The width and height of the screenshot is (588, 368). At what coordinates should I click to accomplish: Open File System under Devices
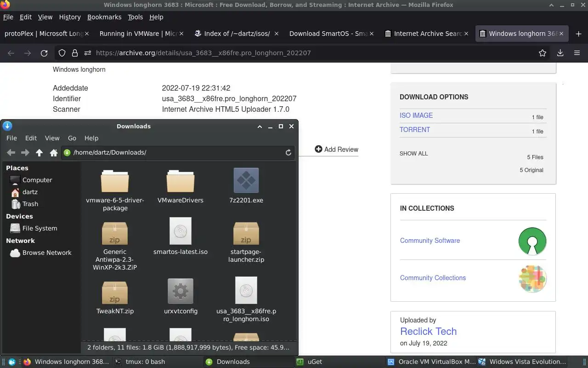(x=40, y=228)
